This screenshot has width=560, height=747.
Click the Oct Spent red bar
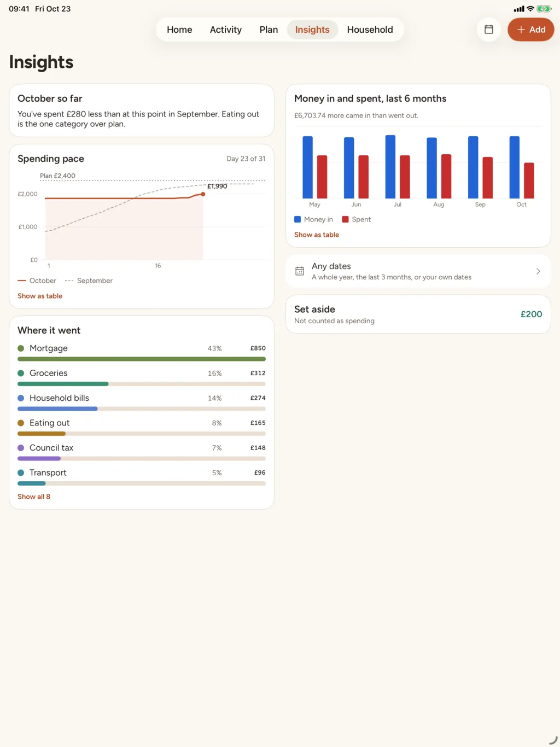point(529,180)
